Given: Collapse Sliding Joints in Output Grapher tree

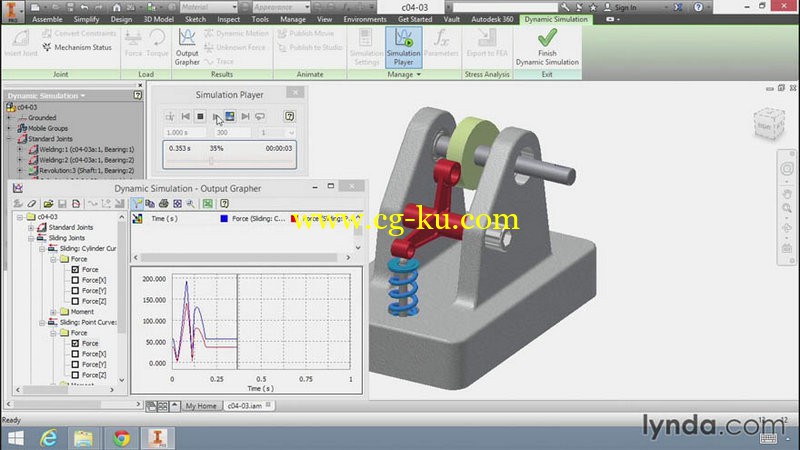Looking at the screenshot, I should point(31,238).
